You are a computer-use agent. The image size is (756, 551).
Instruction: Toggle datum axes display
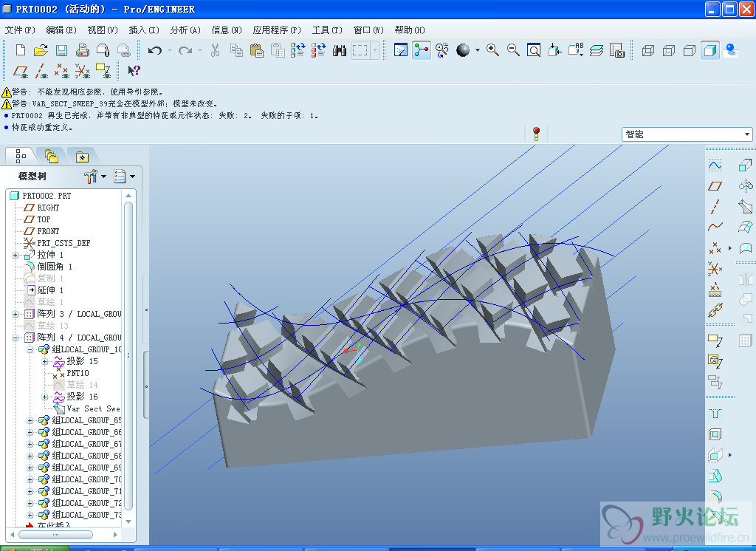click(41, 72)
